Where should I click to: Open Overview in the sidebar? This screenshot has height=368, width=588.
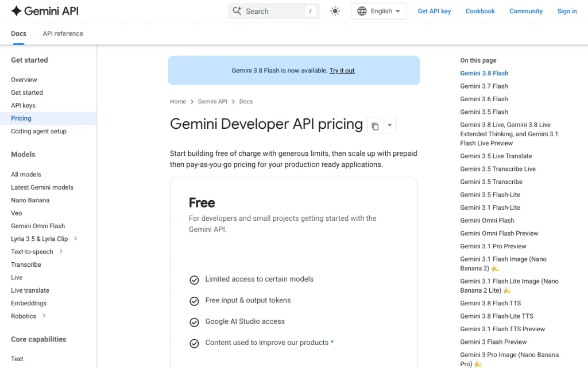24,79
